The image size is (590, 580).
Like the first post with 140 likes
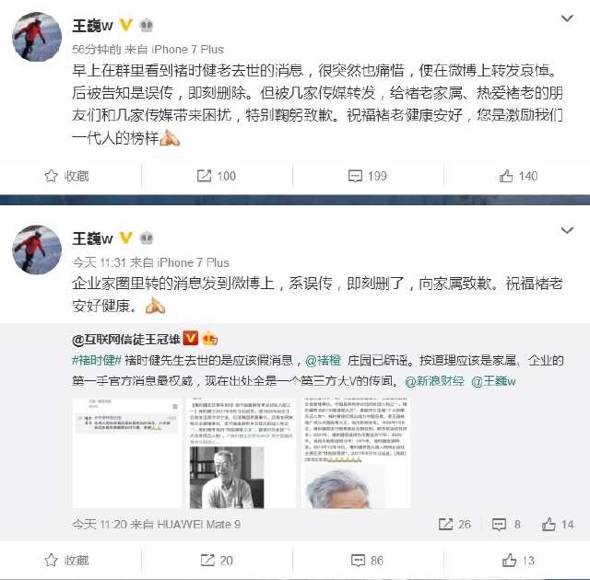[518, 176]
